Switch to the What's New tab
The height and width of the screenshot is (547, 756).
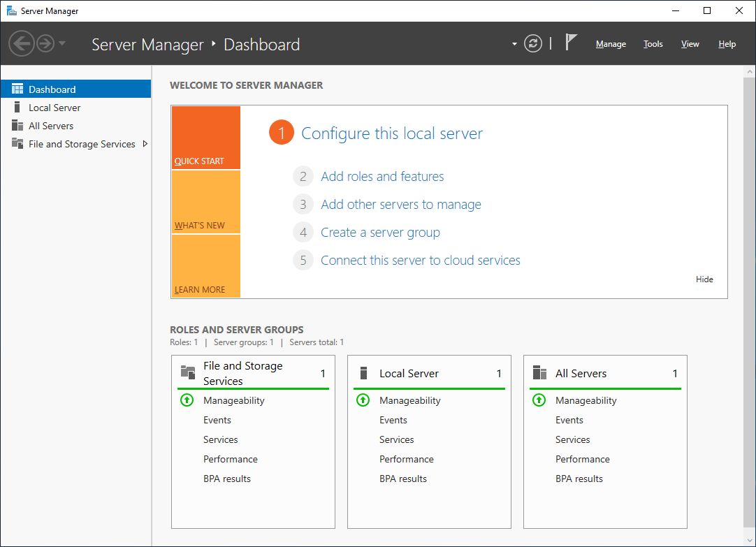tap(205, 203)
